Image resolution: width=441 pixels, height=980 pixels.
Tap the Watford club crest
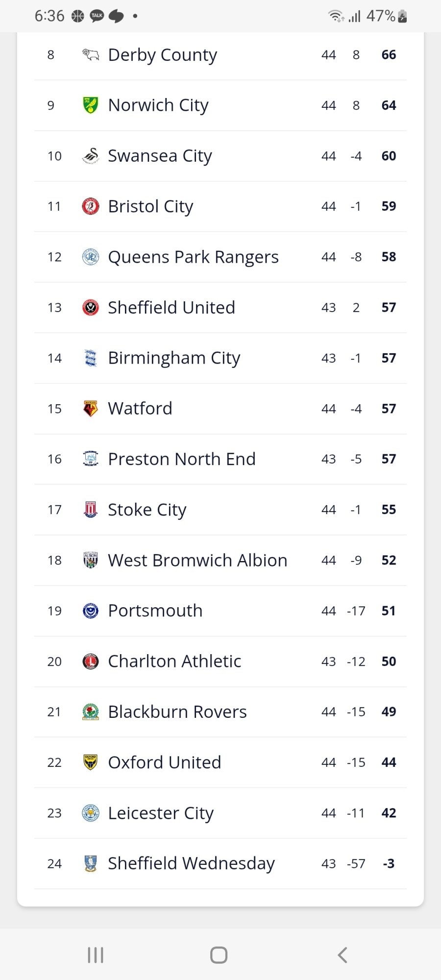(x=91, y=409)
